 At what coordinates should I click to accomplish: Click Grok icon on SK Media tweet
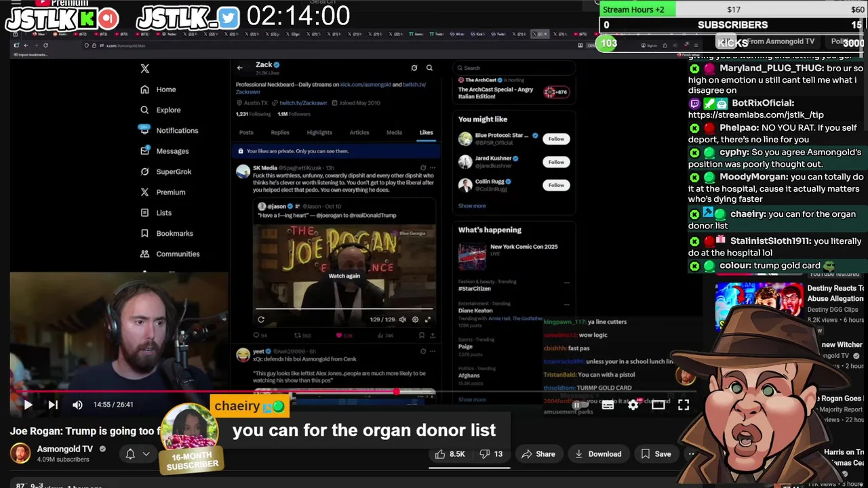coord(423,167)
